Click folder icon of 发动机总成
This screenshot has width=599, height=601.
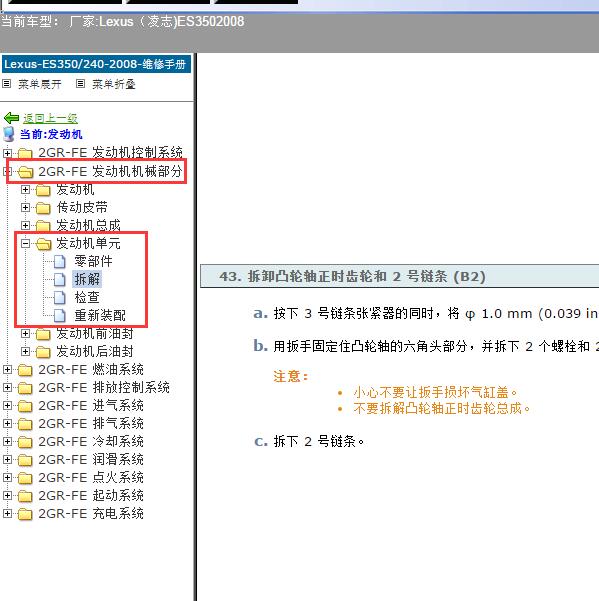tap(43, 226)
